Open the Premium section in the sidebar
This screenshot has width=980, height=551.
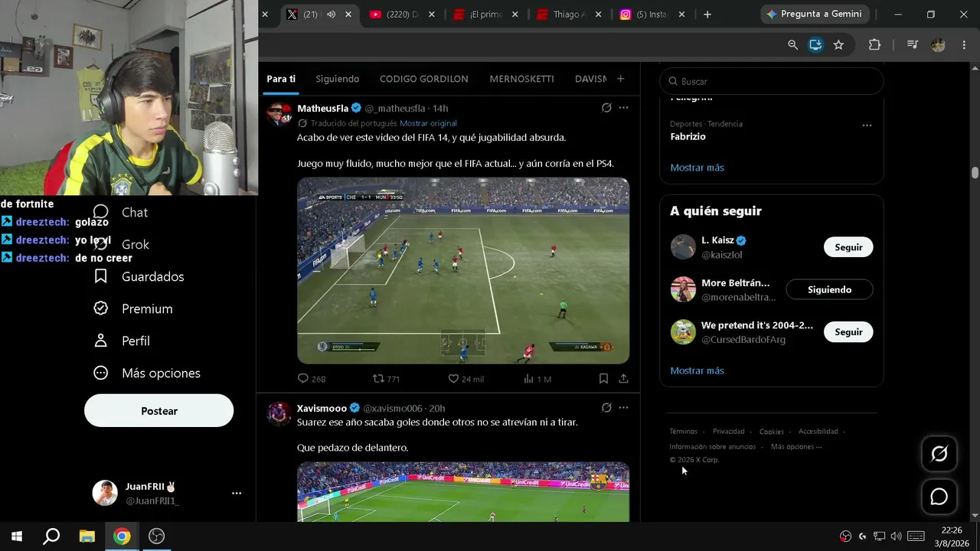point(132,308)
